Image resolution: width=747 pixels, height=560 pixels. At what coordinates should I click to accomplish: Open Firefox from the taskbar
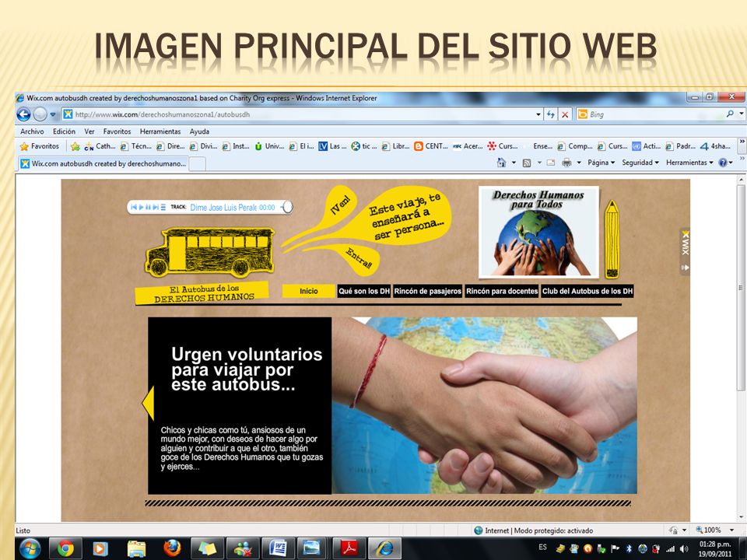coord(171,548)
